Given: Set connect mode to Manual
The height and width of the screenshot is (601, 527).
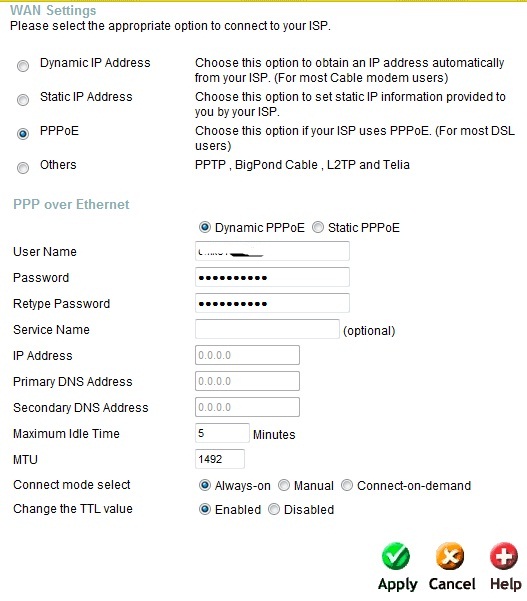Looking at the screenshot, I should pyautogui.click(x=284, y=485).
